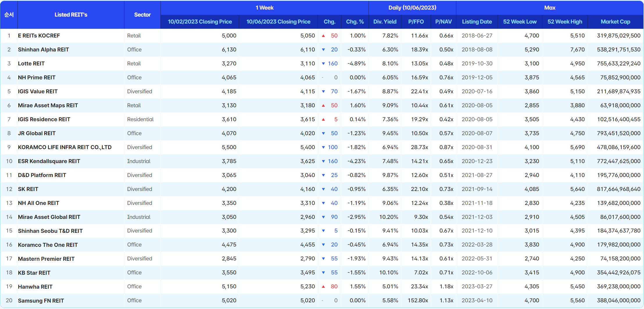Click the down arrow in JR Global REIT row
Image resolution: width=644 pixels, height=309 pixels.
click(x=323, y=133)
